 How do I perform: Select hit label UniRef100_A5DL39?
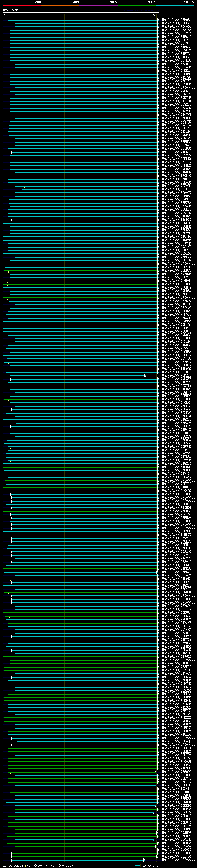pyautogui.click(x=177, y=694)
